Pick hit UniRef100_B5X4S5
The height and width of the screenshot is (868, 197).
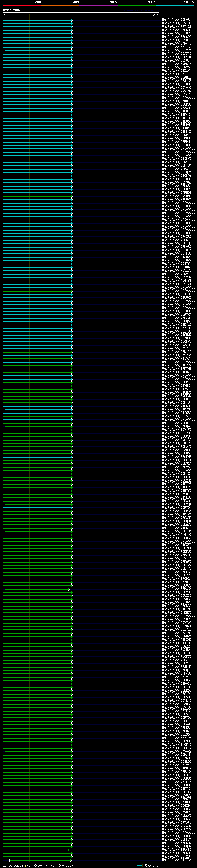177,94
